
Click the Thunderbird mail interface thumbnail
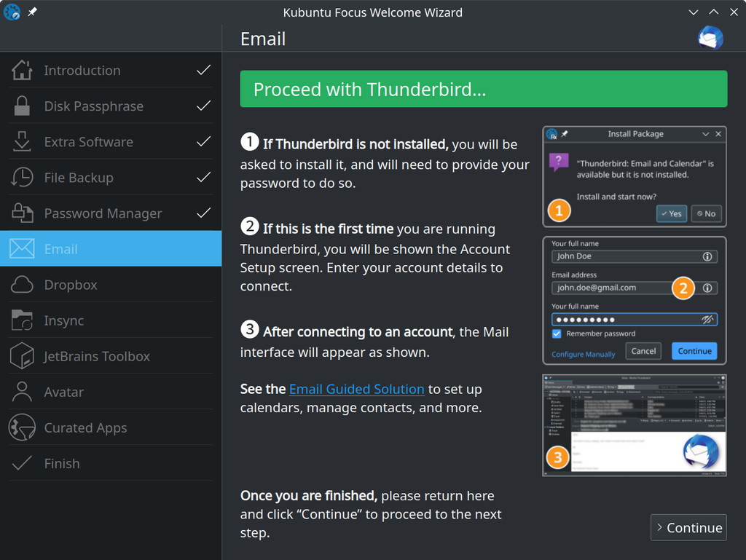pos(635,425)
